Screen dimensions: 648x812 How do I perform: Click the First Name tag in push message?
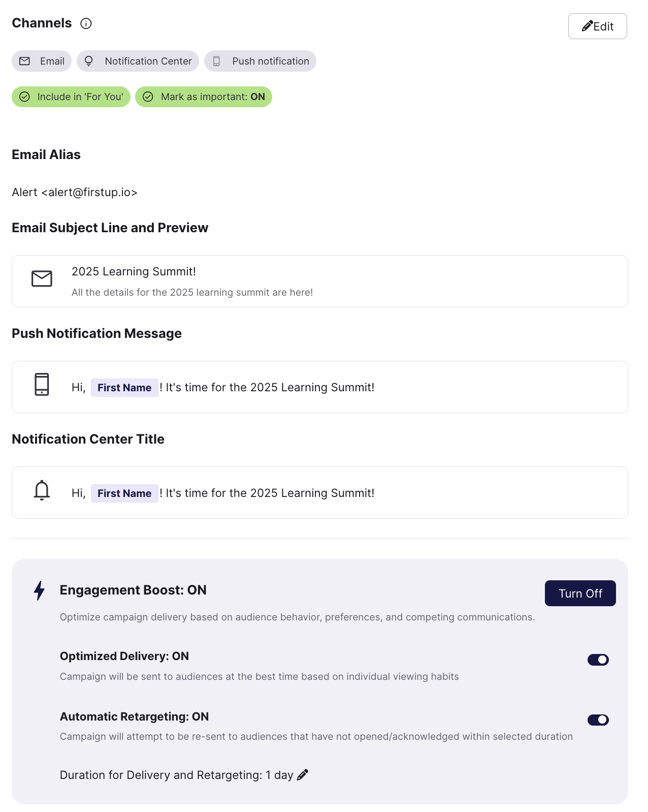coord(124,388)
